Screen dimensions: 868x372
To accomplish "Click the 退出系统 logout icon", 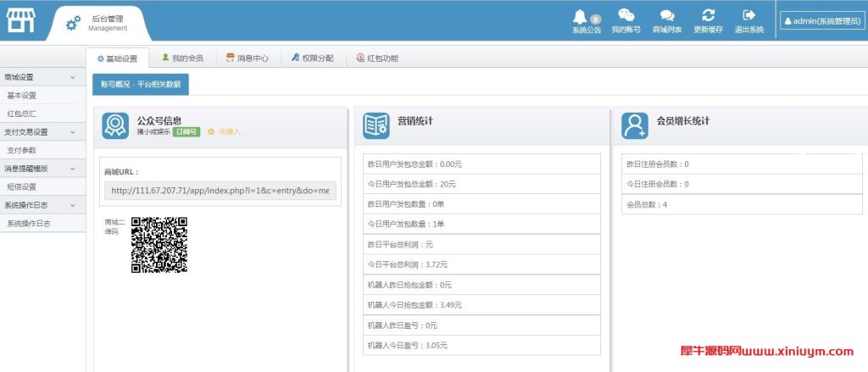I will pos(748,16).
